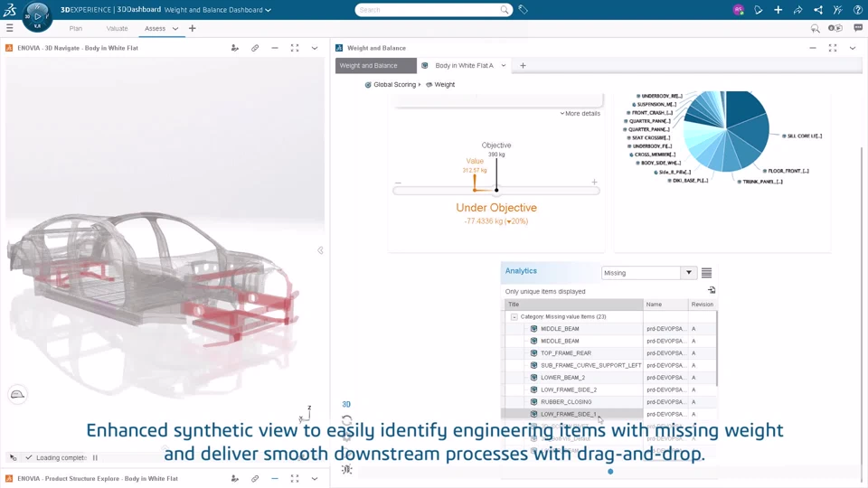Maximize the 3D Navigate widget

point(295,48)
